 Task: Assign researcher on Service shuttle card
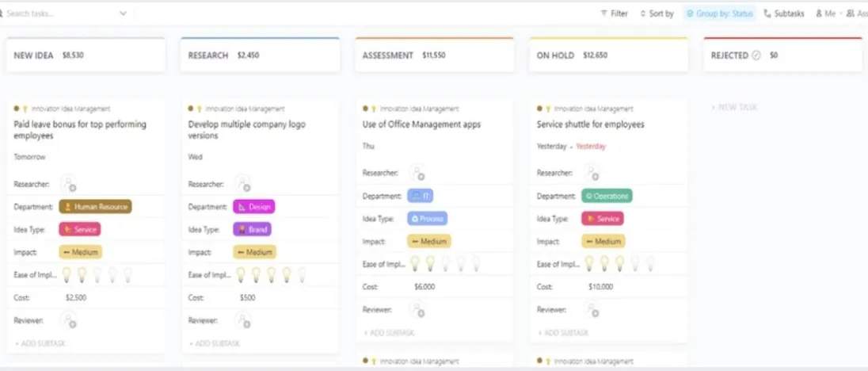click(x=592, y=172)
